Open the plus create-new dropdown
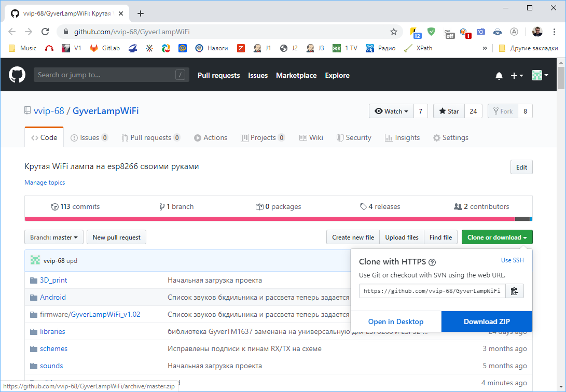 click(517, 75)
